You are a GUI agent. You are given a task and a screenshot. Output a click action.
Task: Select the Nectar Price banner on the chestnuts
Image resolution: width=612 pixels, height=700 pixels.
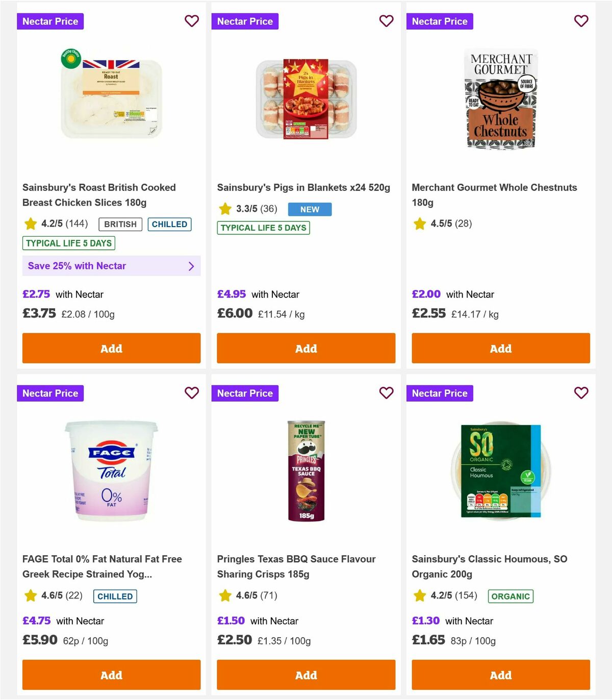[440, 21]
